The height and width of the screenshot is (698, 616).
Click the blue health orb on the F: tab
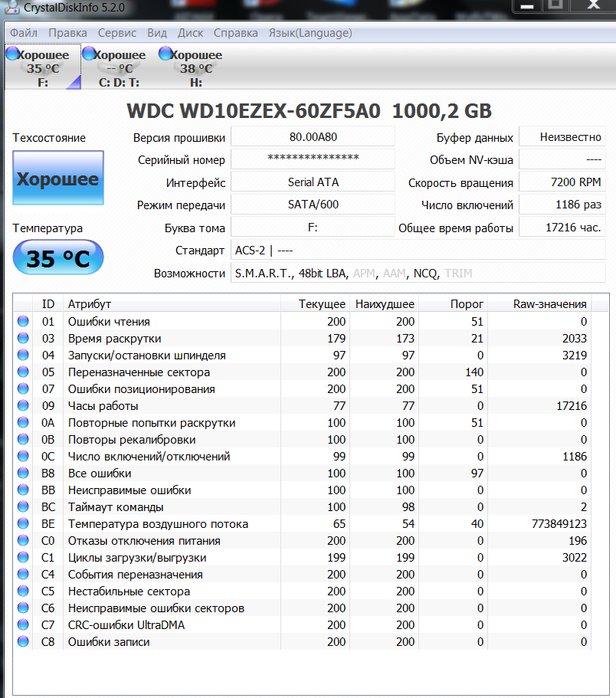(12, 53)
